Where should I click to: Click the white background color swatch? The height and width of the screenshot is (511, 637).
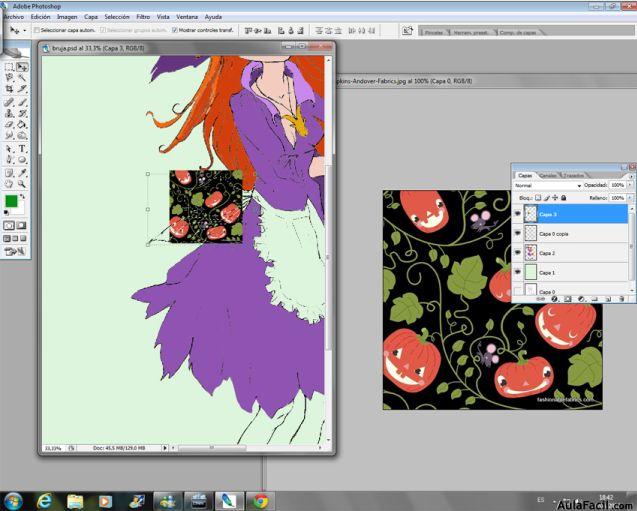20,208
